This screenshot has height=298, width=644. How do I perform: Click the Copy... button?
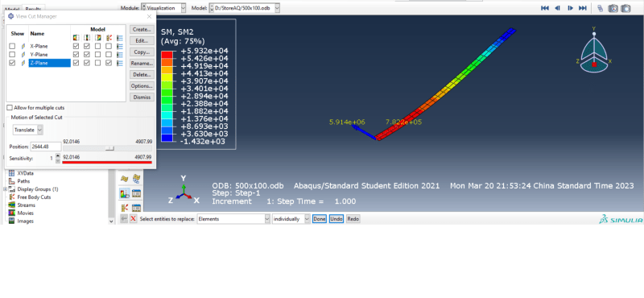pos(142,52)
